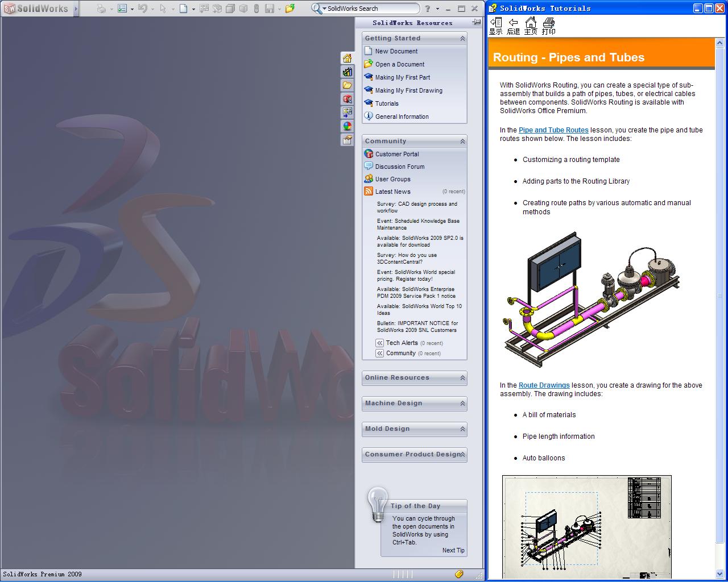This screenshot has width=728, height=582.
Task: Click the status bar tag icon
Action: (460, 574)
